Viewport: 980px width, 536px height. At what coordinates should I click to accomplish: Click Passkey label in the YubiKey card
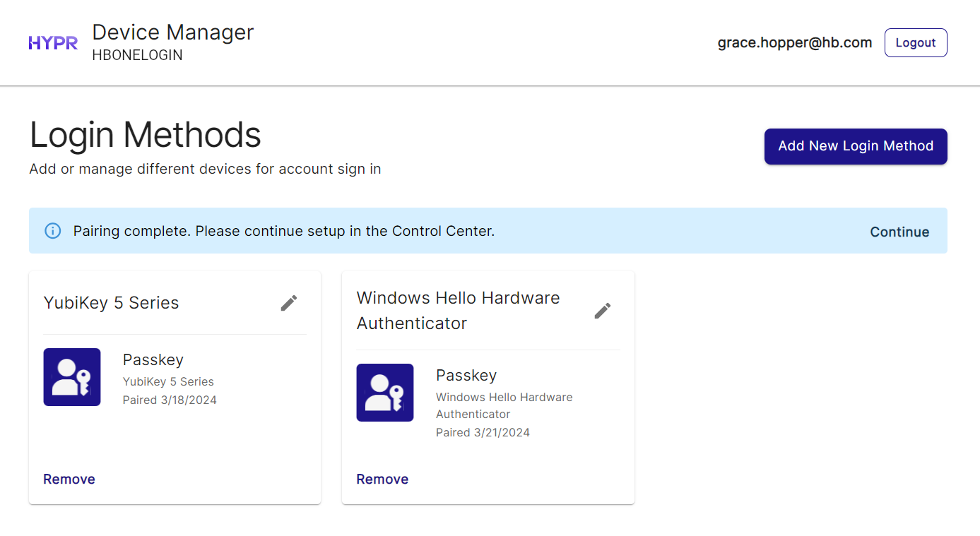pyautogui.click(x=153, y=359)
